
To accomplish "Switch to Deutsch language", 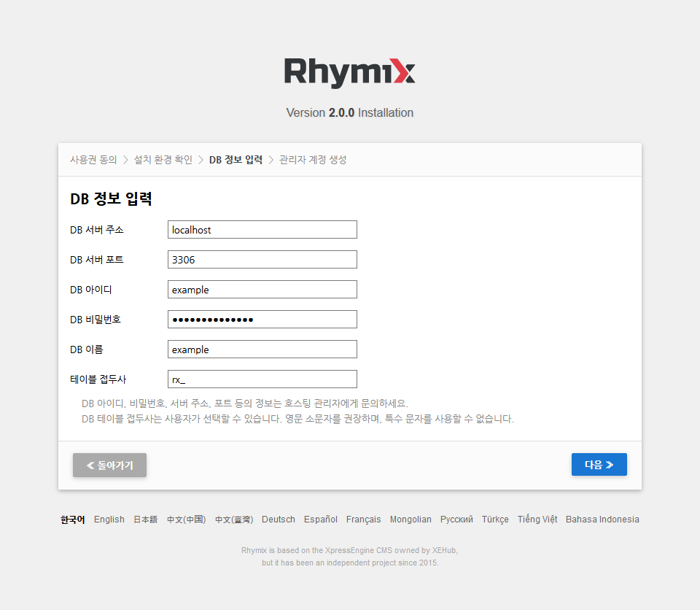I will [278, 519].
